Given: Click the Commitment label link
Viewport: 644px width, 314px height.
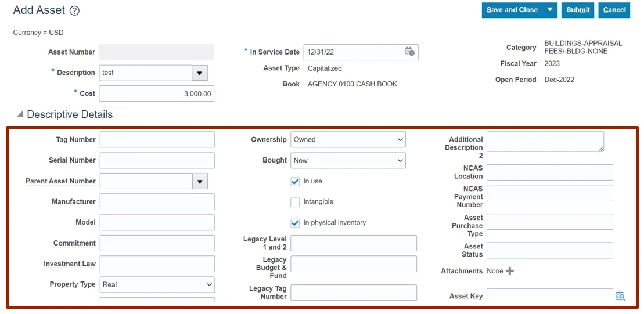Looking at the screenshot, I should tap(74, 243).
